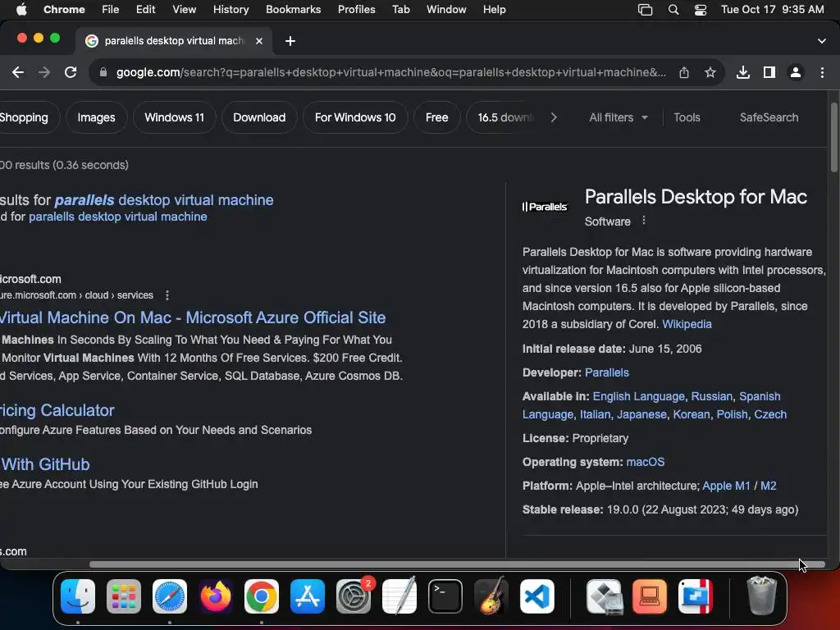
Task: Click the share icon in address bar
Action: point(684,72)
